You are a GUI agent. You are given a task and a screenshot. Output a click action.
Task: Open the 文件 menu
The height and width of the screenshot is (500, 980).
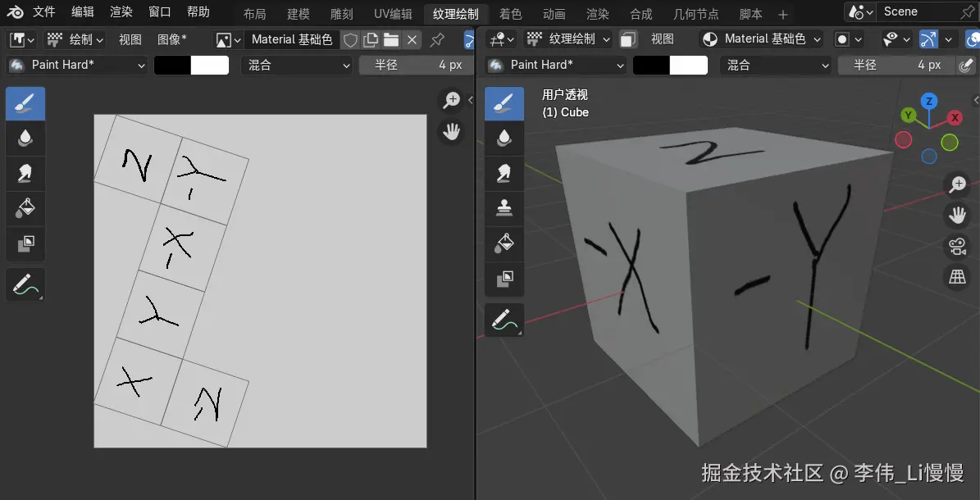tap(43, 11)
